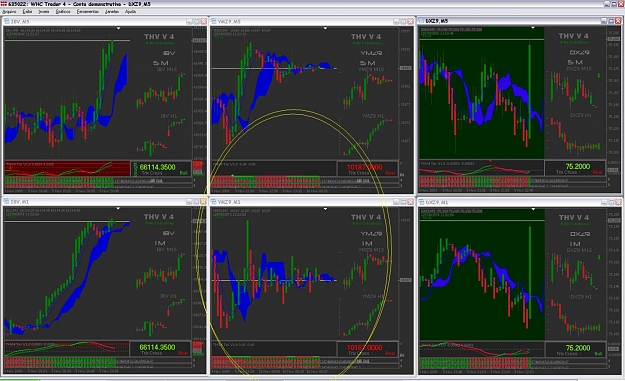This screenshot has width=625, height=381.
Task: Close the IBV,M1 chart window
Action: [204, 202]
